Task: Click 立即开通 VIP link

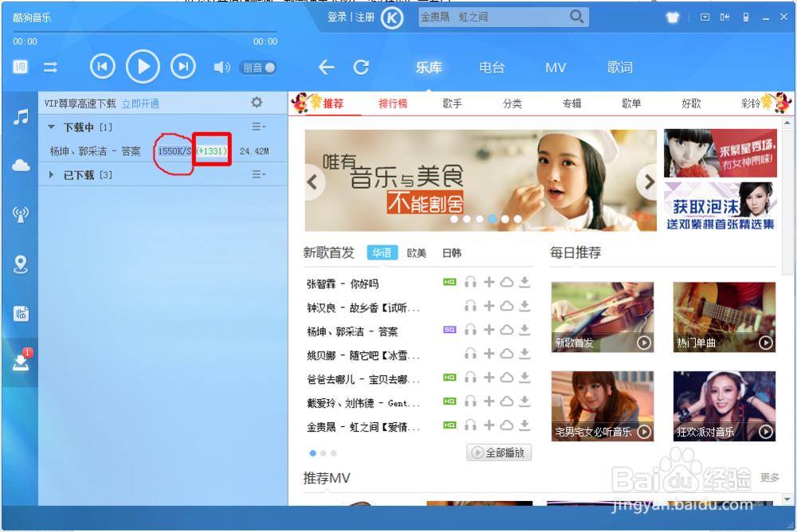Action: tap(140, 104)
